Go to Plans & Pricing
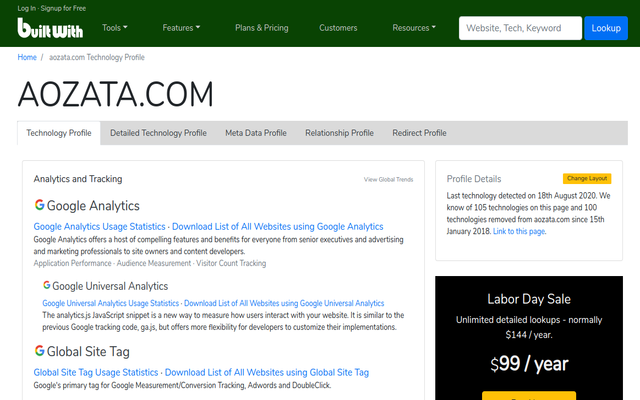This screenshot has height=400, width=640. (262, 28)
